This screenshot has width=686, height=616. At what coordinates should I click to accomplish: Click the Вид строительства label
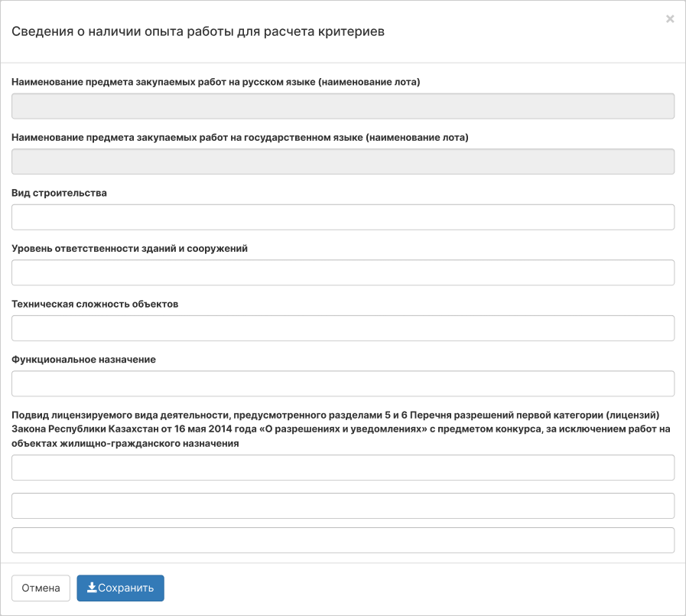pos(59,193)
